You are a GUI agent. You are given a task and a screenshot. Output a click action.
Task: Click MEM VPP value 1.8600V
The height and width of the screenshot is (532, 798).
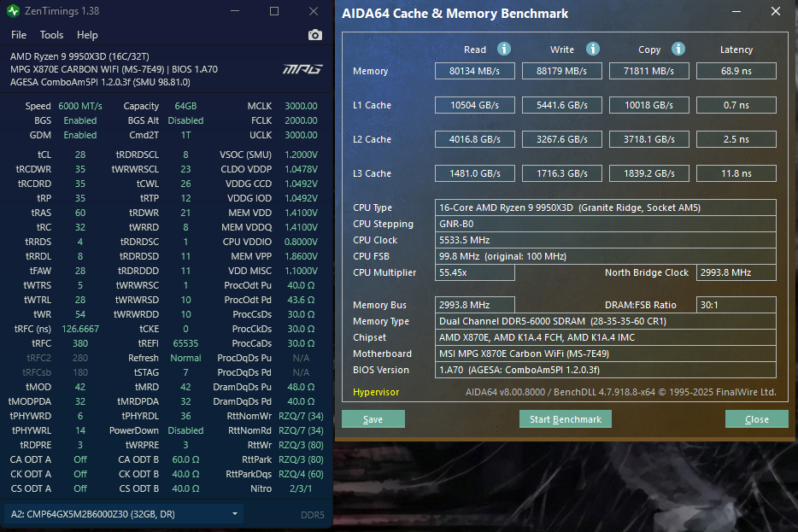301,256
